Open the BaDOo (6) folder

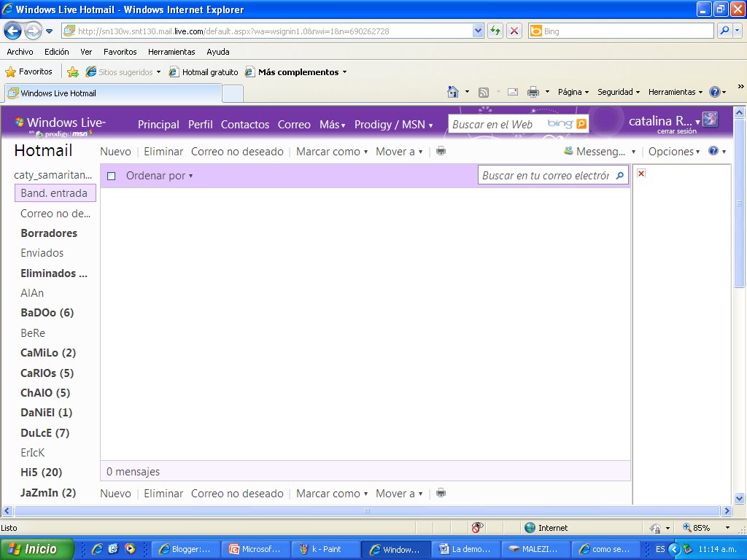pos(47,313)
